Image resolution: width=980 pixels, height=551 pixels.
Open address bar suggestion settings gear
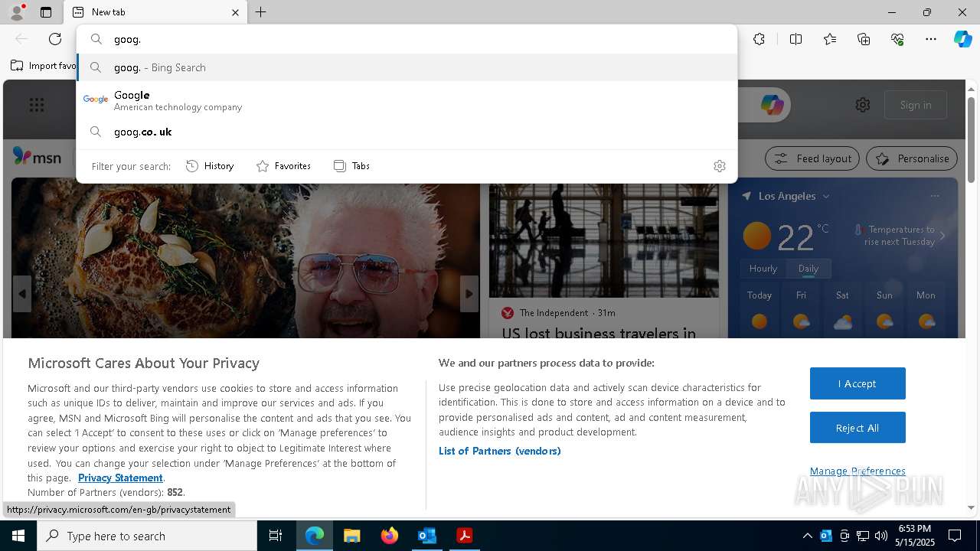point(720,166)
